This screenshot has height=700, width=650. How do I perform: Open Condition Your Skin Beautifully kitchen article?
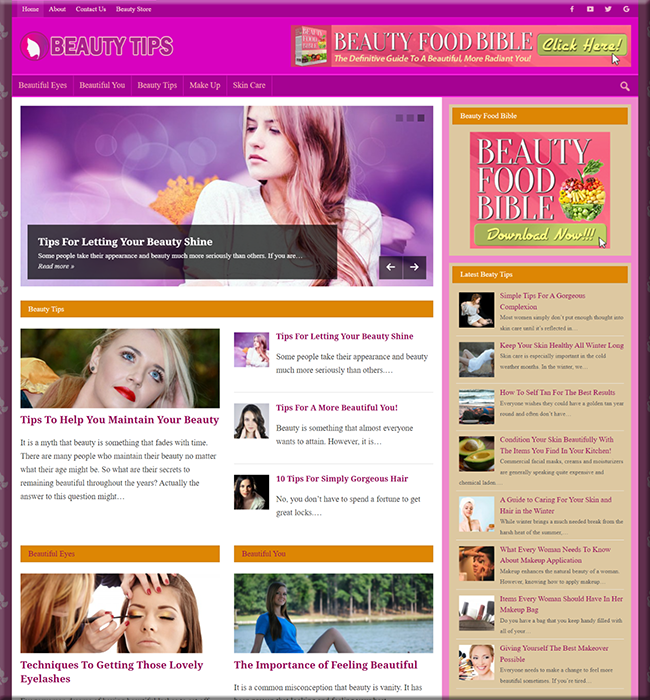coord(556,445)
